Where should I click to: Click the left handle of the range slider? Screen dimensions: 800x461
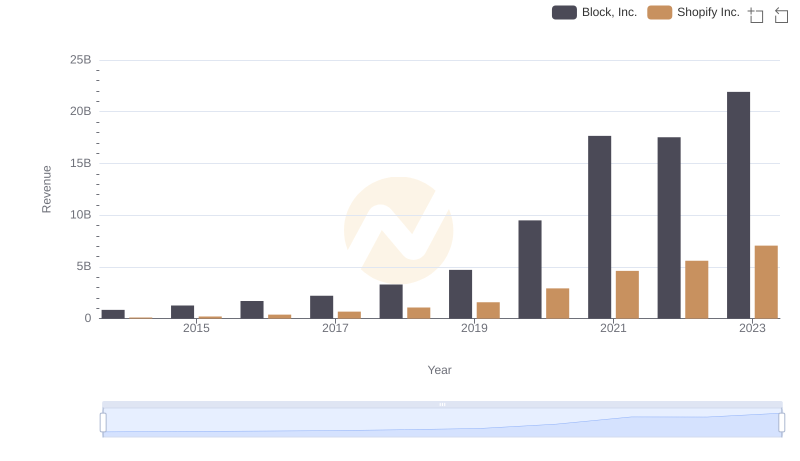tap(103, 423)
